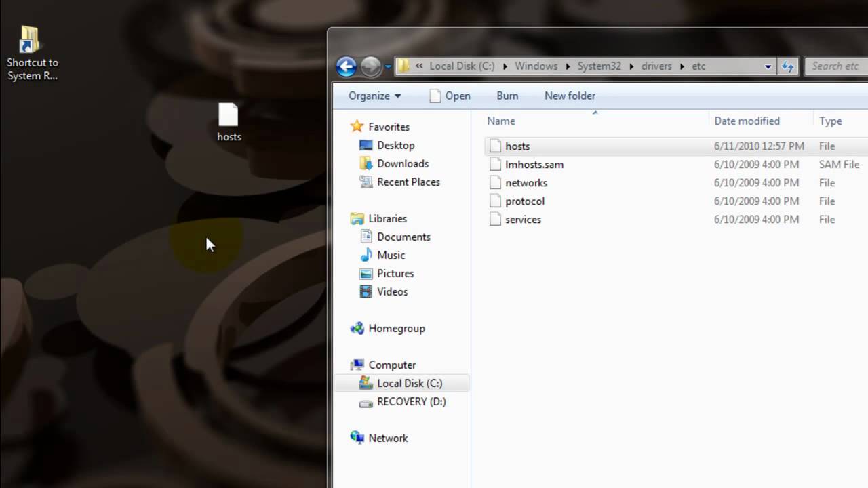This screenshot has width=868, height=488.
Task: Open Videos library
Action: click(x=392, y=291)
